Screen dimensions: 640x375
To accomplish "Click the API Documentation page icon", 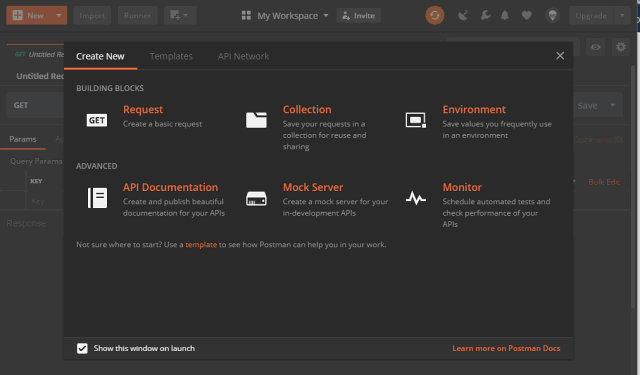I will pyautogui.click(x=97, y=198).
